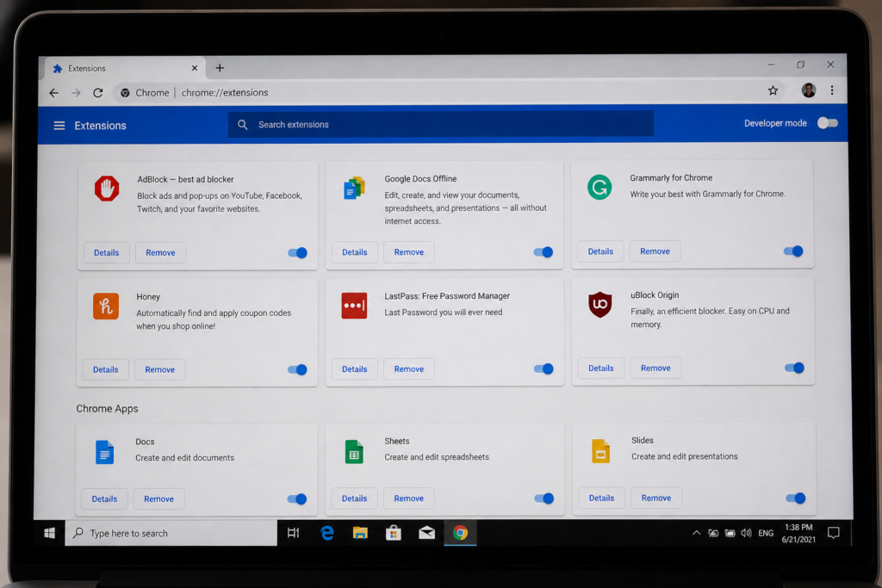This screenshot has height=588, width=882.
Task: Click the Grammarly green G icon
Action: click(599, 187)
